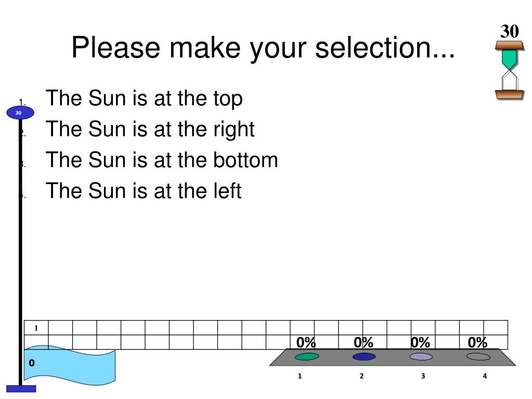Screen dimensions: 532x399
Task: Click the countdown number 30 above the hourglass
Action: pyautogui.click(x=510, y=31)
